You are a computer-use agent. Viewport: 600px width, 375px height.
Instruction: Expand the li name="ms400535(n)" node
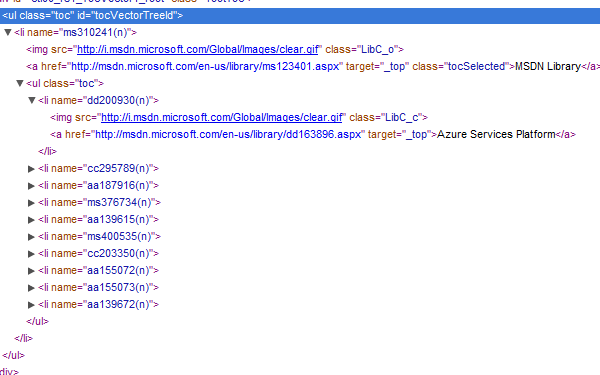31,237
